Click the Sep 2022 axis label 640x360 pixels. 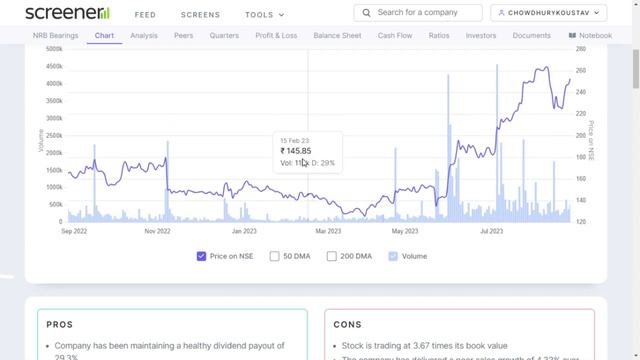coord(74,231)
